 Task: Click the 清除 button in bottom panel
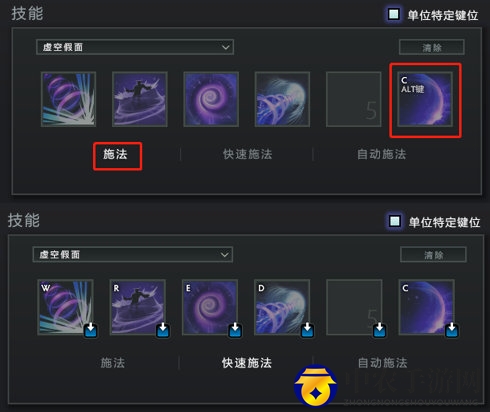433,255
